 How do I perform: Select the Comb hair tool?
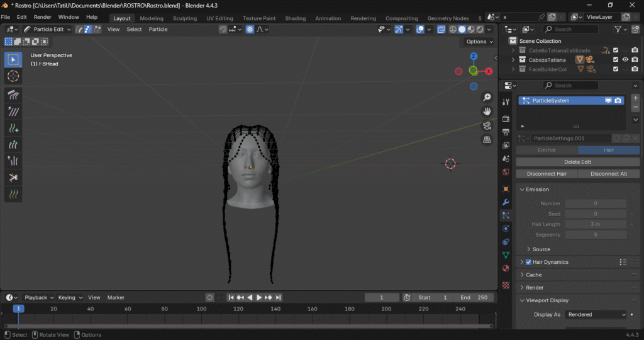coord(13,95)
